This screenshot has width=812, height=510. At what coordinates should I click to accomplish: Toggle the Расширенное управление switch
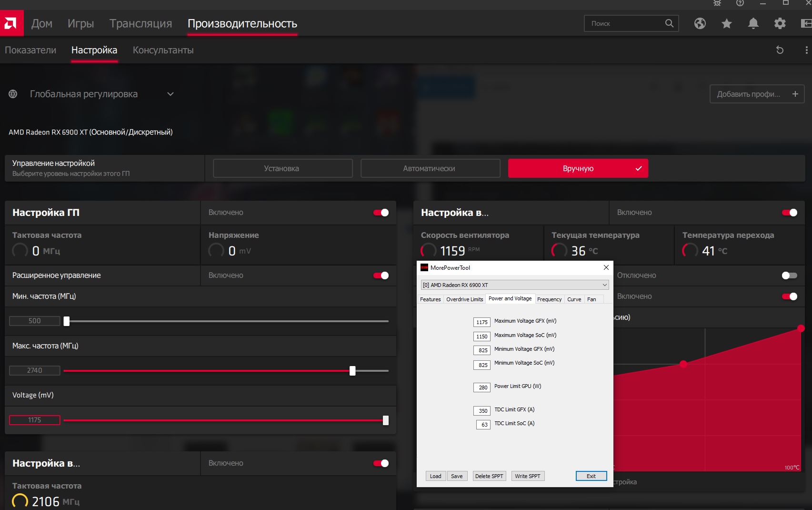(381, 275)
